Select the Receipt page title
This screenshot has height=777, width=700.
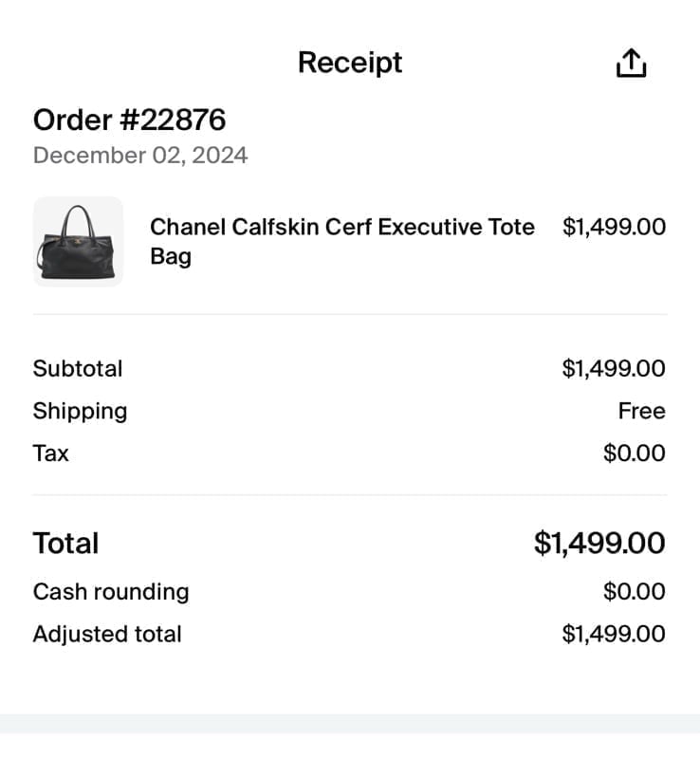point(350,62)
